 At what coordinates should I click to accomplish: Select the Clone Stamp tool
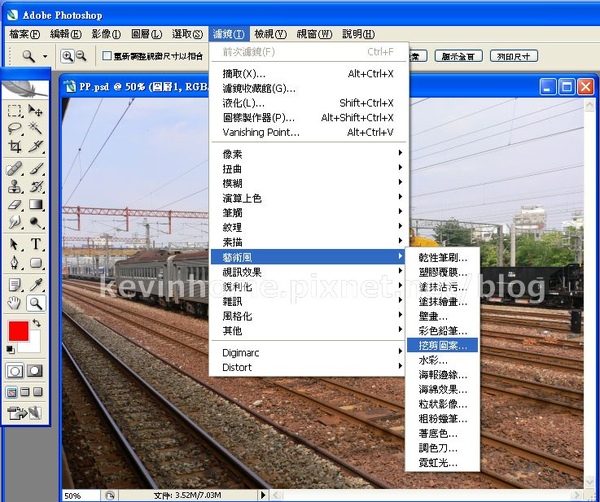pyautogui.click(x=15, y=187)
